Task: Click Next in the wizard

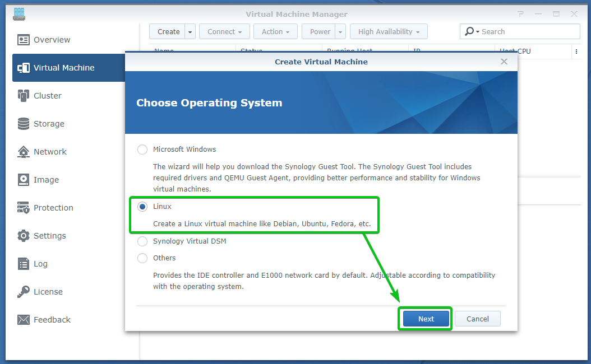Action: (x=426, y=319)
